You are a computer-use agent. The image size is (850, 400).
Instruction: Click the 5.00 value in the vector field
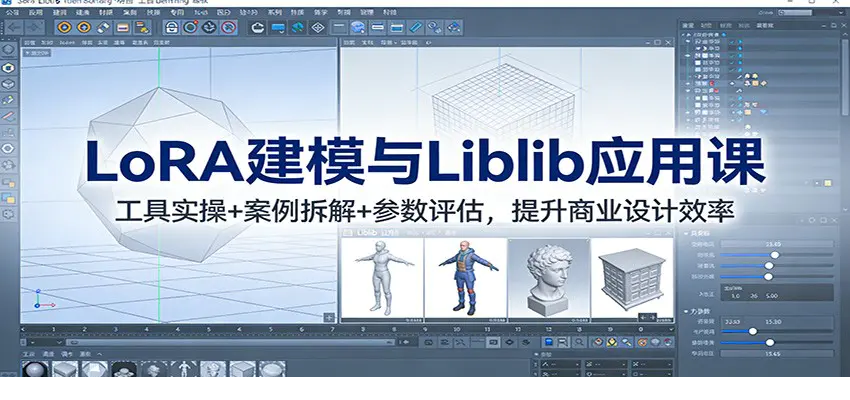(772, 296)
